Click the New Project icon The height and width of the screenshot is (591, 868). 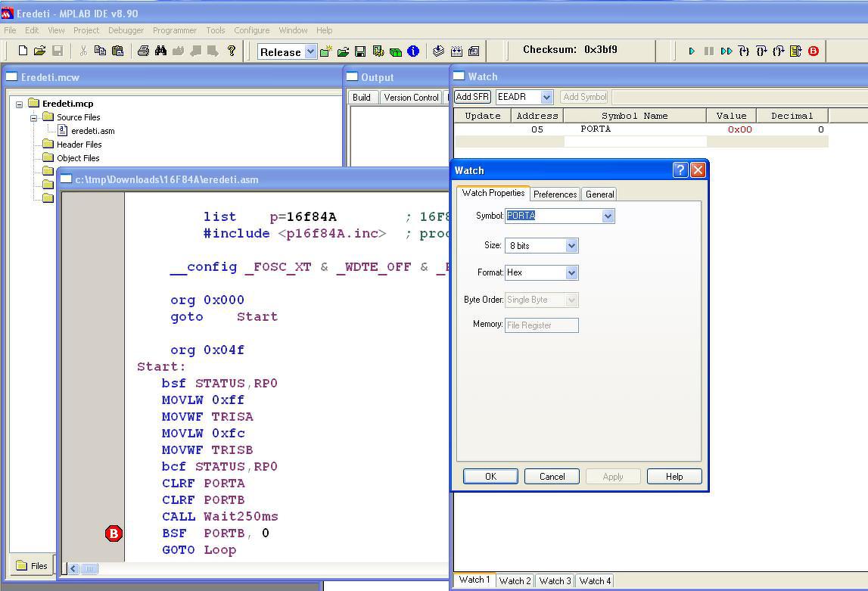coord(326,51)
